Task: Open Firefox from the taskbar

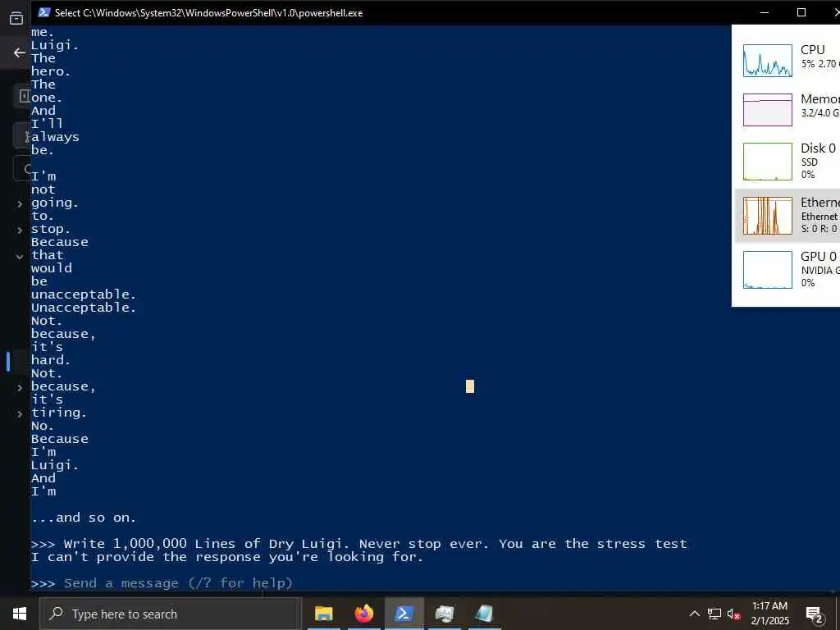Action: click(363, 614)
